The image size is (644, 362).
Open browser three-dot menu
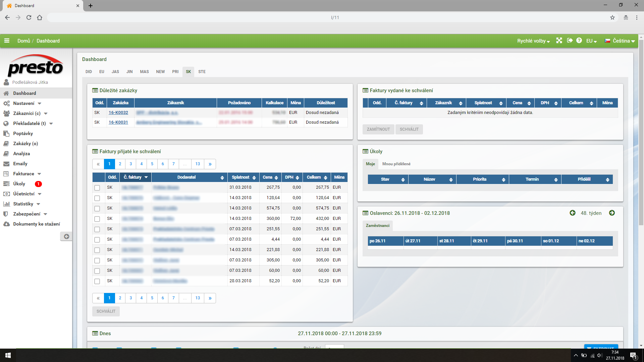pos(637,17)
